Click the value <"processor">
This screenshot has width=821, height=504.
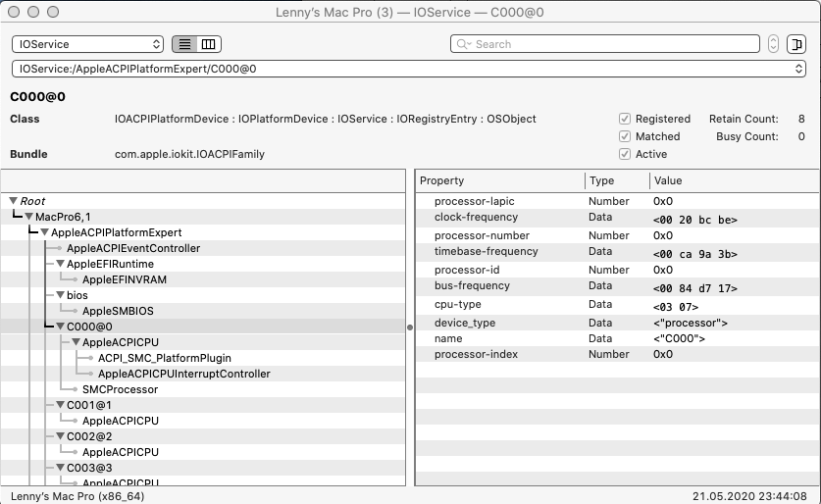tap(691, 323)
